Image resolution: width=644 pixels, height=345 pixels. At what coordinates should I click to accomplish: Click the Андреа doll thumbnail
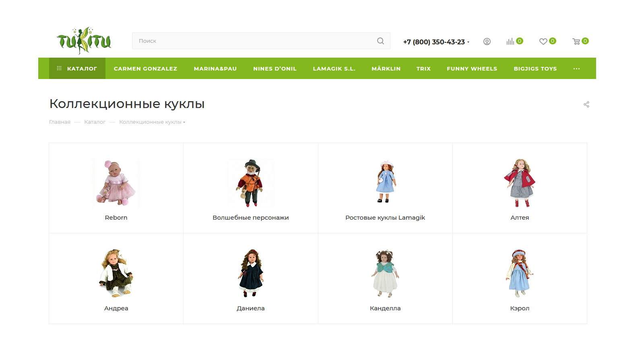point(116,274)
